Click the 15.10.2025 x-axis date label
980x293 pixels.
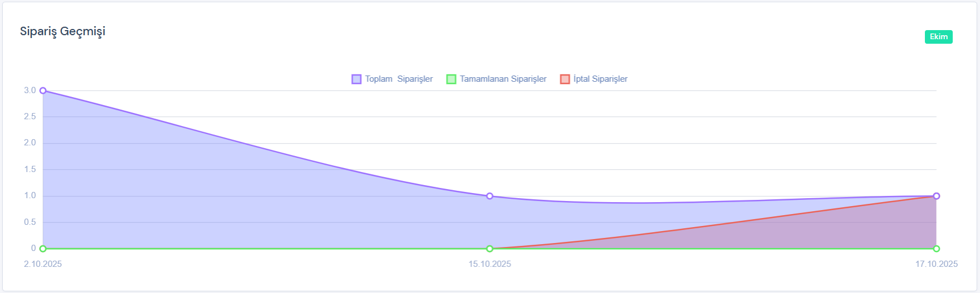click(490, 264)
